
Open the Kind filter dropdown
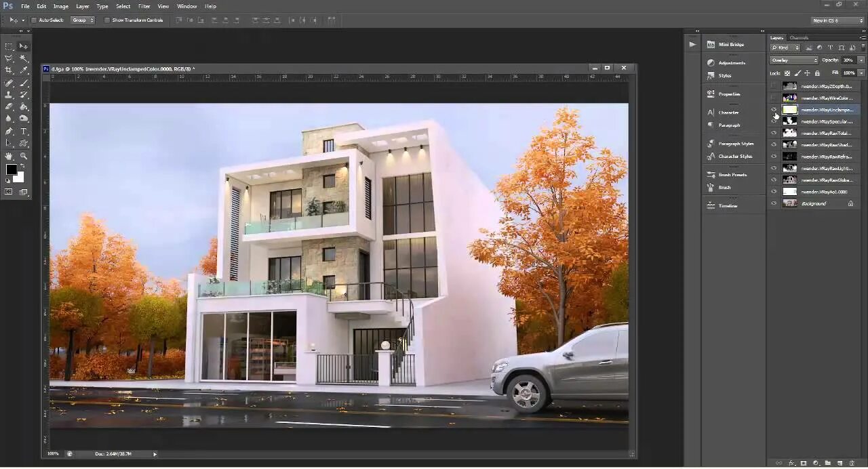[785, 47]
